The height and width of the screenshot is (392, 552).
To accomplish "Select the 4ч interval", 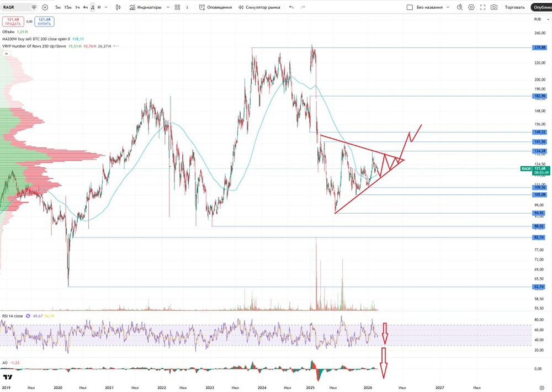I will 85,7.
